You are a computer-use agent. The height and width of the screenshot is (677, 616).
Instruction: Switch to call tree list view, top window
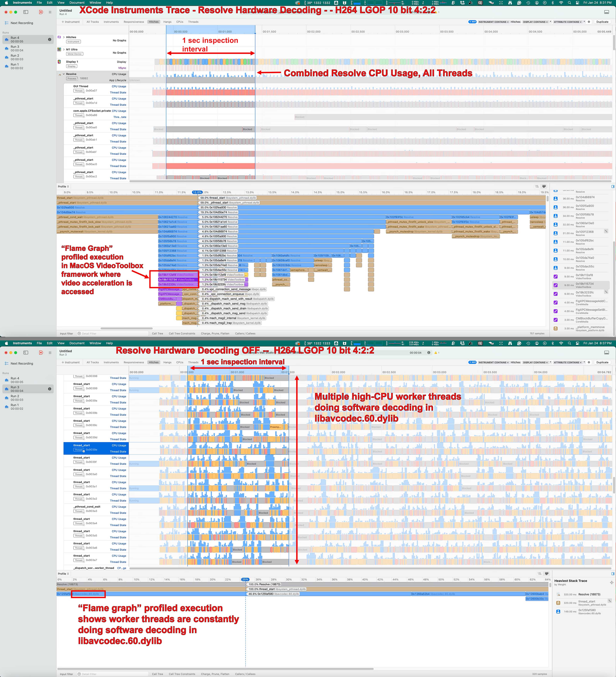pyautogui.click(x=537, y=186)
